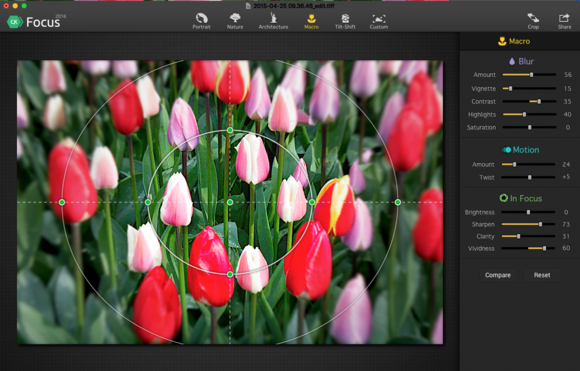Screen dimensions: 580x371
Task: Adjust the Clarity slider
Action: coord(528,236)
